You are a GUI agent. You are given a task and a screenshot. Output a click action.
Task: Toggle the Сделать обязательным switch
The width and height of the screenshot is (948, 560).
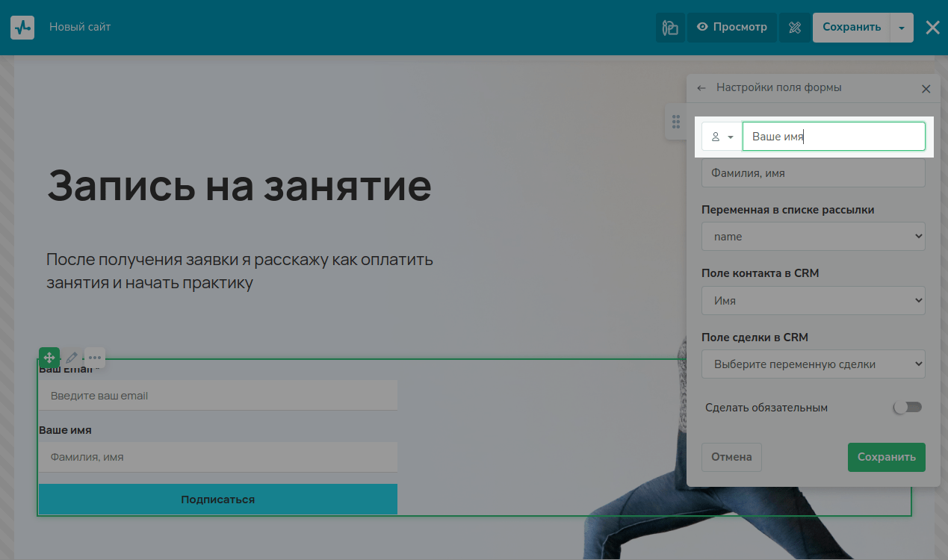[x=908, y=408]
